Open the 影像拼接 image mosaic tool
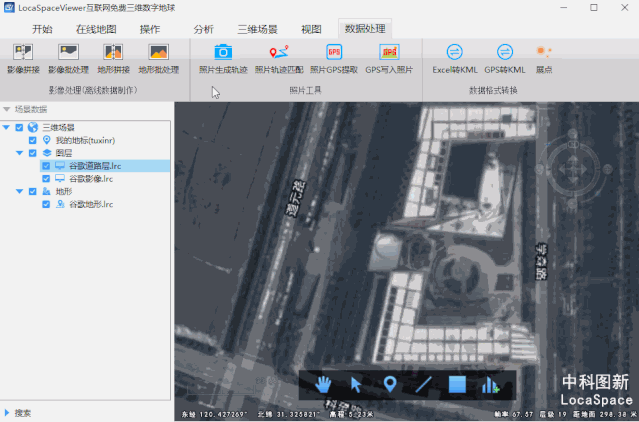The image size is (639, 422). point(23,59)
